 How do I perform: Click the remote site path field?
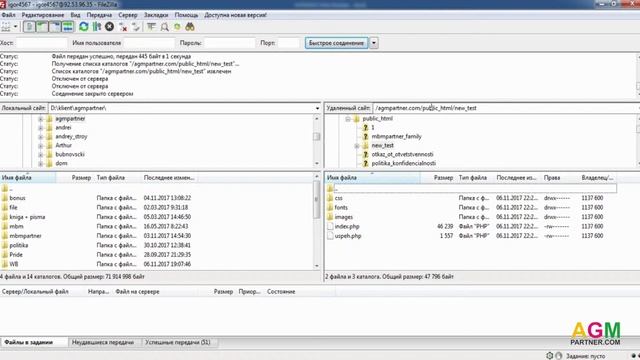[x=505, y=108]
